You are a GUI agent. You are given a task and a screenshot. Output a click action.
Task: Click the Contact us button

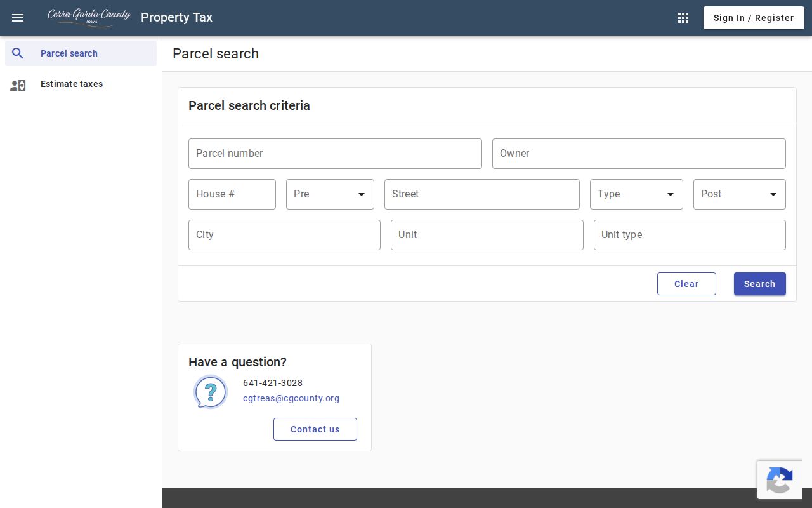(315, 429)
